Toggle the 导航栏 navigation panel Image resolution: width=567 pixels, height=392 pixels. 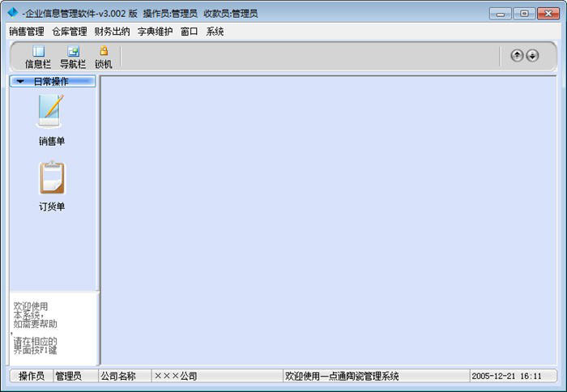pyautogui.click(x=73, y=58)
